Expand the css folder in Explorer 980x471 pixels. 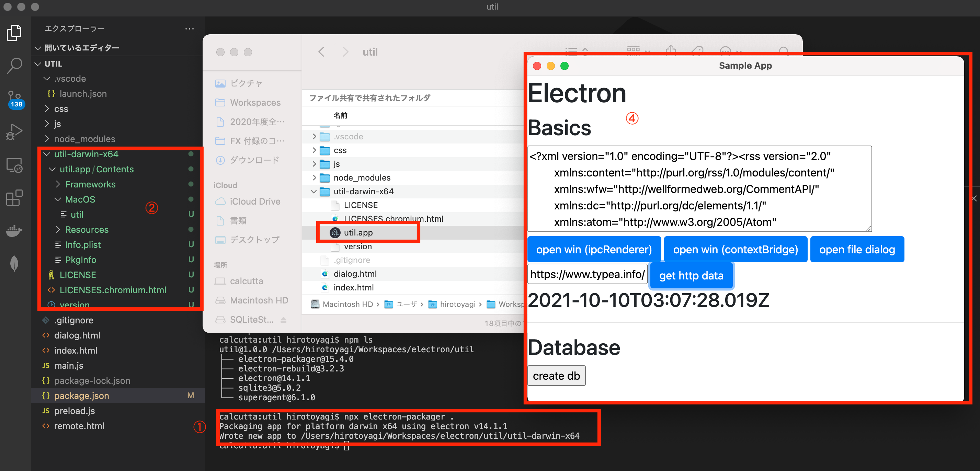[61, 109]
